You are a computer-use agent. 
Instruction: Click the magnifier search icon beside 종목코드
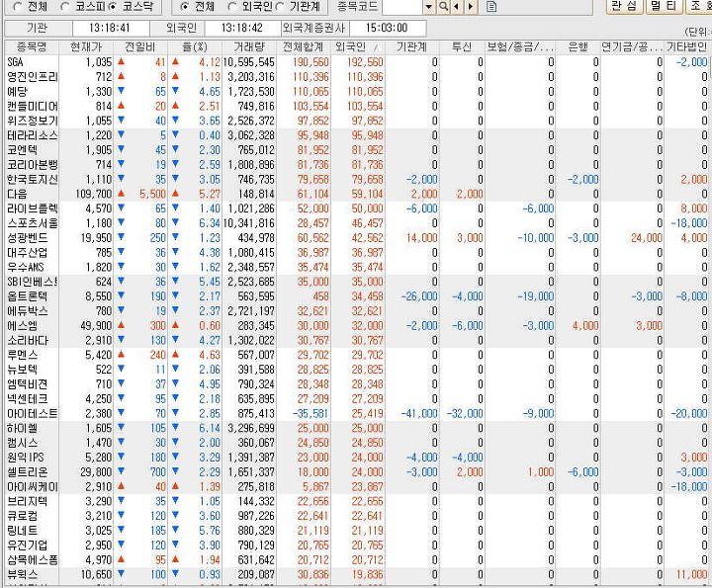point(443,7)
